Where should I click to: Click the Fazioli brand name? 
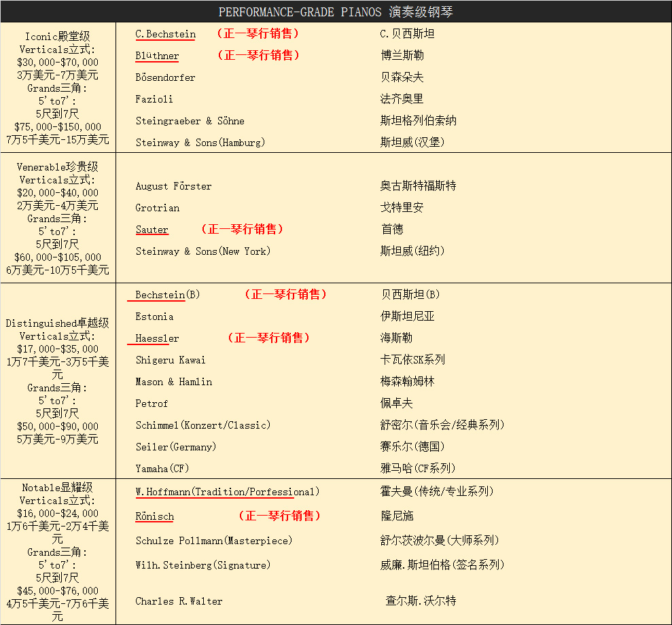point(154,99)
